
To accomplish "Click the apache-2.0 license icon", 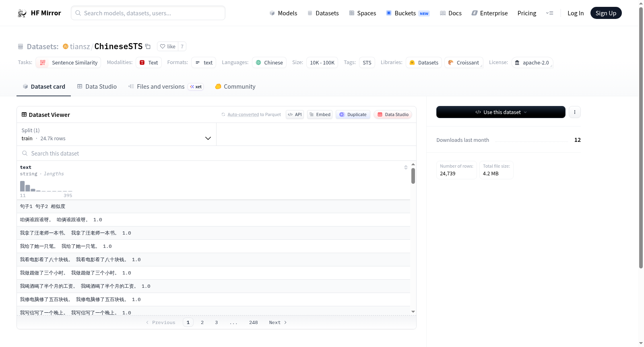I will 517,62.
